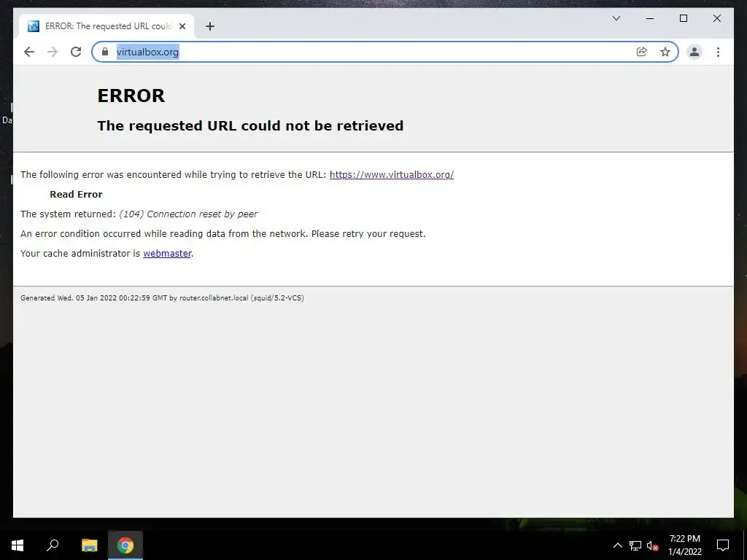Open Windows Start menu
This screenshot has height=560, width=747.
pos(18,545)
